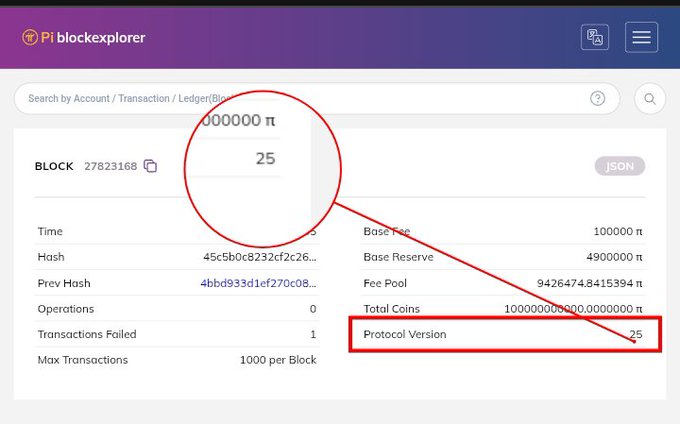Select block number 27823168 text
680x424 pixels.
coord(111,166)
